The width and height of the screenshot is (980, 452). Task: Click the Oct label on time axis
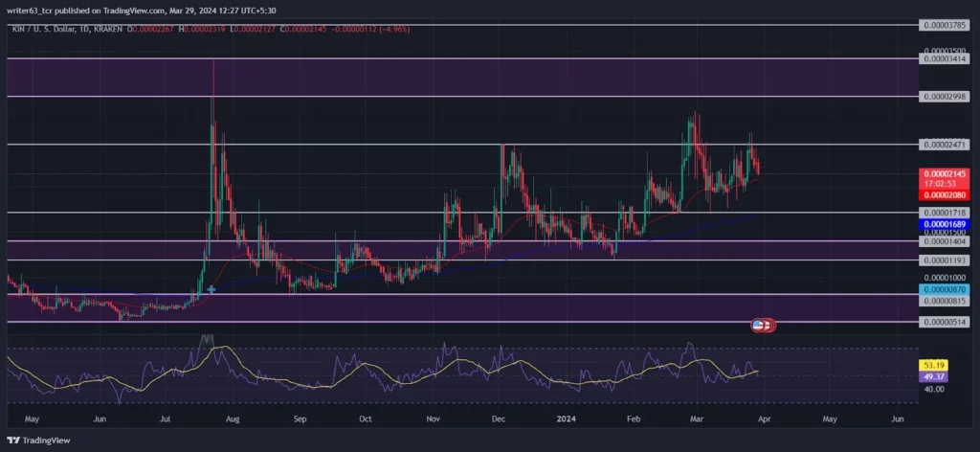click(366, 418)
